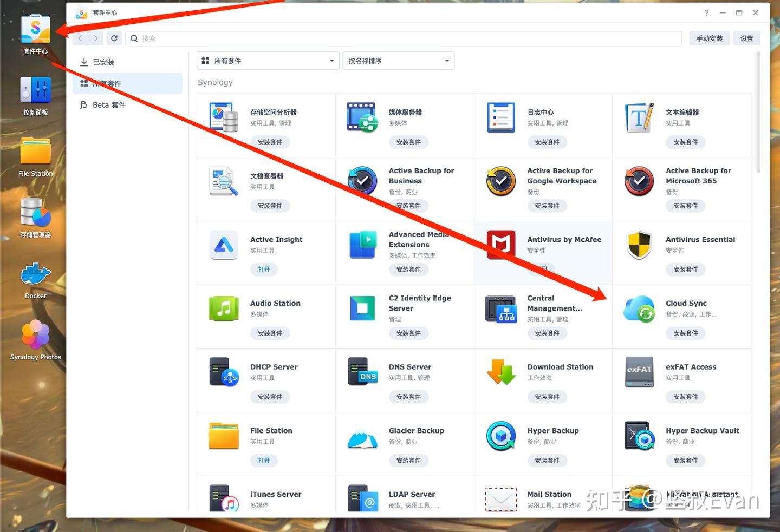Click the Central Management System icon
Image resolution: width=780 pixels, height=532 pixels.
click(501, 308)
